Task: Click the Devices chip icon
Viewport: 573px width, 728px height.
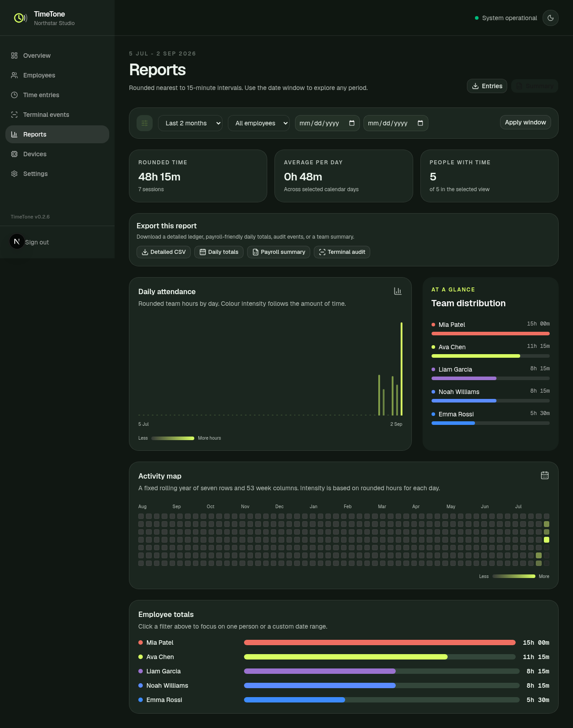Action: tap(14, 154)
